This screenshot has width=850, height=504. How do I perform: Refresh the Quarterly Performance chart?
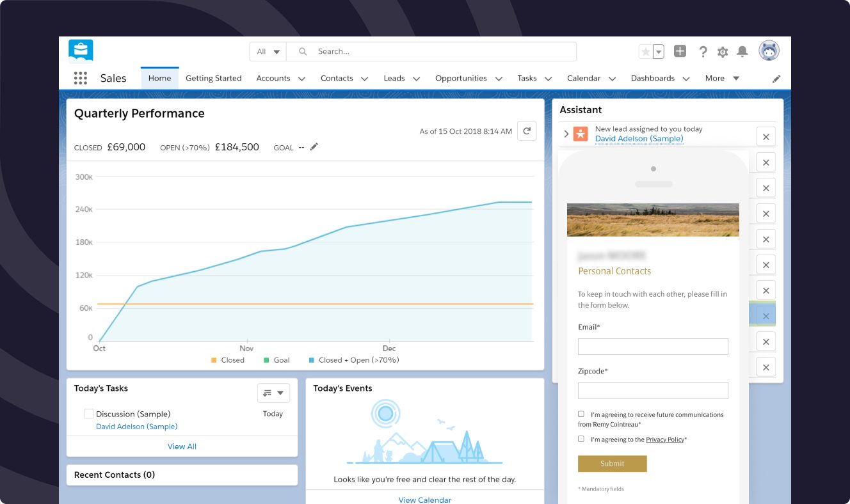[x=527, y=130]
